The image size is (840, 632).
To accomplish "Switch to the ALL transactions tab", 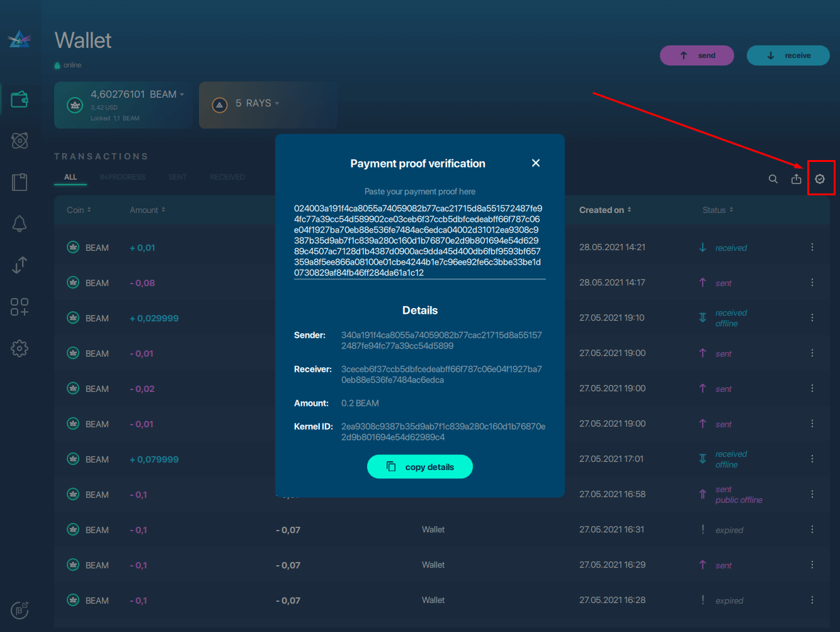I will pos(71,177).
